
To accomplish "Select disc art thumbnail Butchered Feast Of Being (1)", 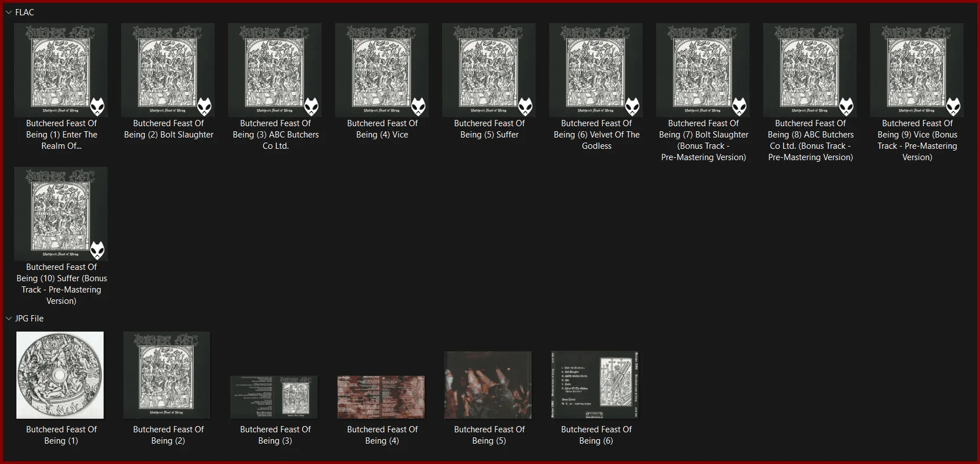I will pos(60,375).
